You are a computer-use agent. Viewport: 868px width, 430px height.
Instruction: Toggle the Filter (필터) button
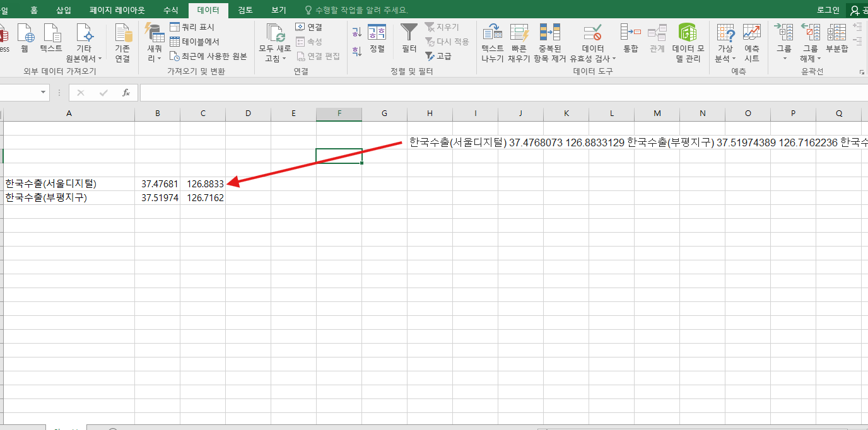point(409,38)
